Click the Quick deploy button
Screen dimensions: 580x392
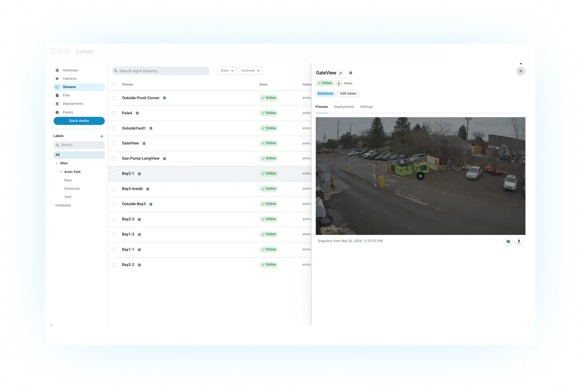79,120
